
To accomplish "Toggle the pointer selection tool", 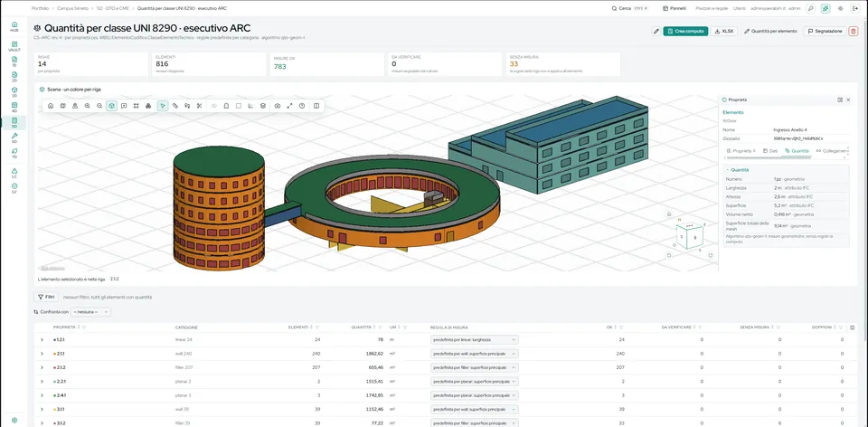I will point(163,106).
